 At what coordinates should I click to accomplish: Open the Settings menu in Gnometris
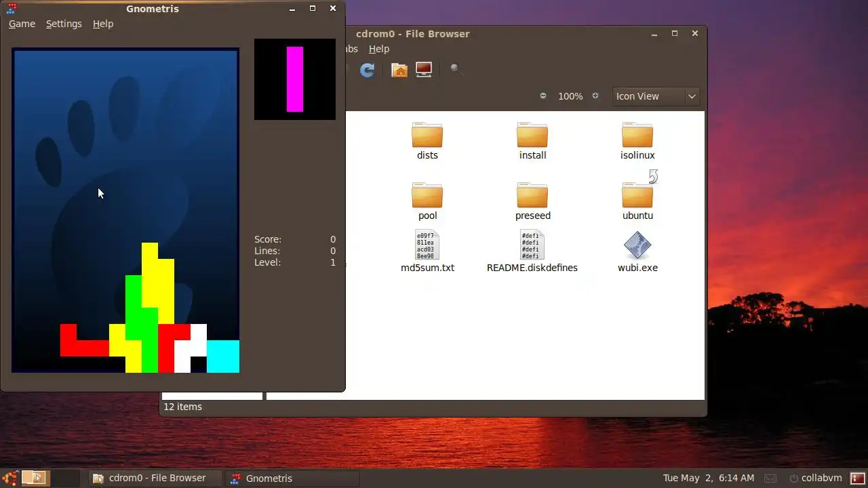(x=64, y=24)
